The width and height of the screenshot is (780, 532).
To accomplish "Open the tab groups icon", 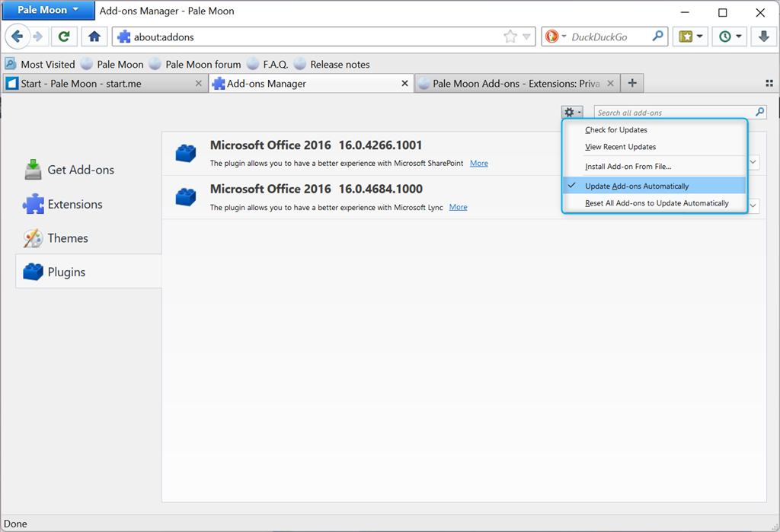I will tap(769, 84).
